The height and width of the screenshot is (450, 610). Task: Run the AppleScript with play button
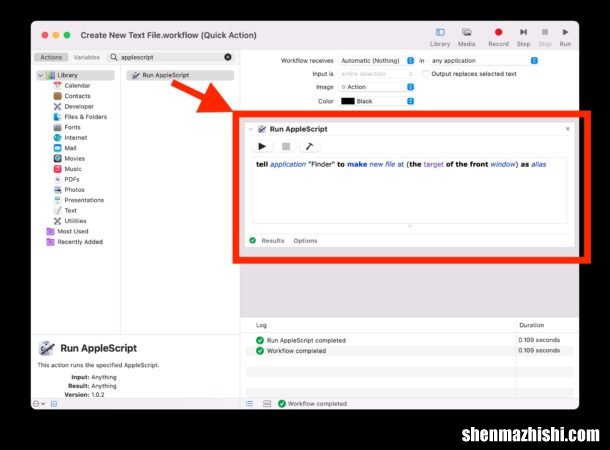tap(262, 147)
